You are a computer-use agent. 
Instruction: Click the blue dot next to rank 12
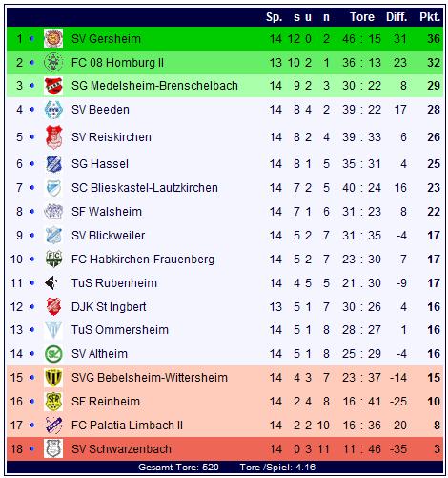coord(31,307)
